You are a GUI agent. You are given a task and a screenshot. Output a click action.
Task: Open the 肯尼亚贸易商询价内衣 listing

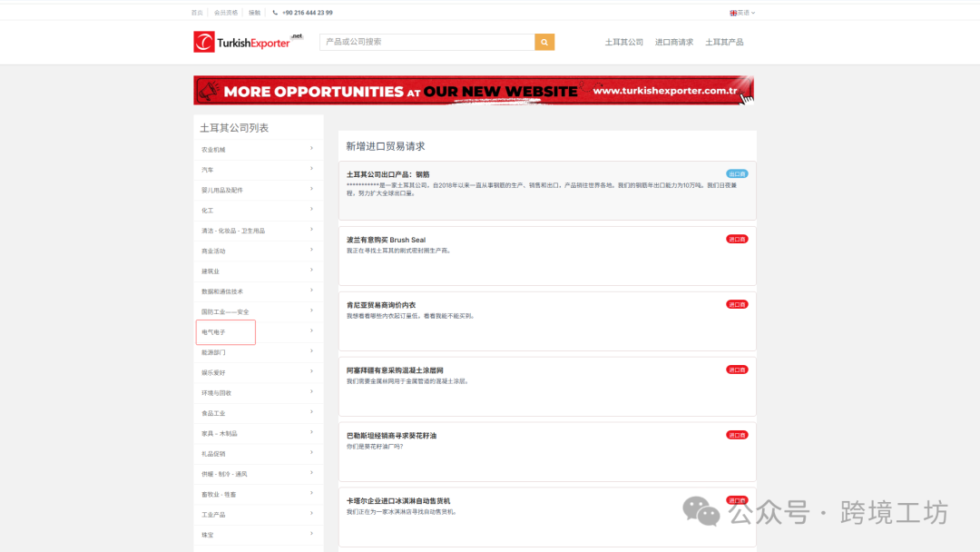(x=381, y=305)
